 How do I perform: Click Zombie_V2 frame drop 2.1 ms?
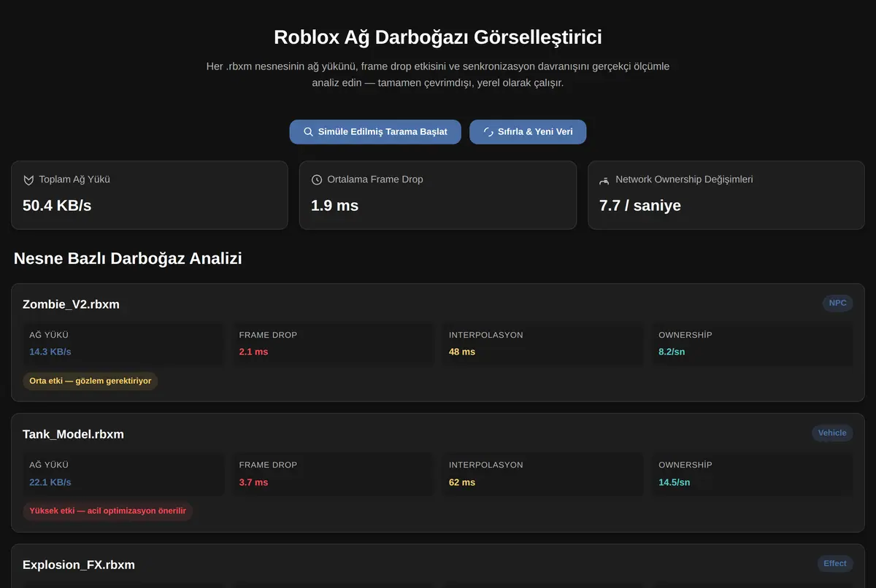253,352
